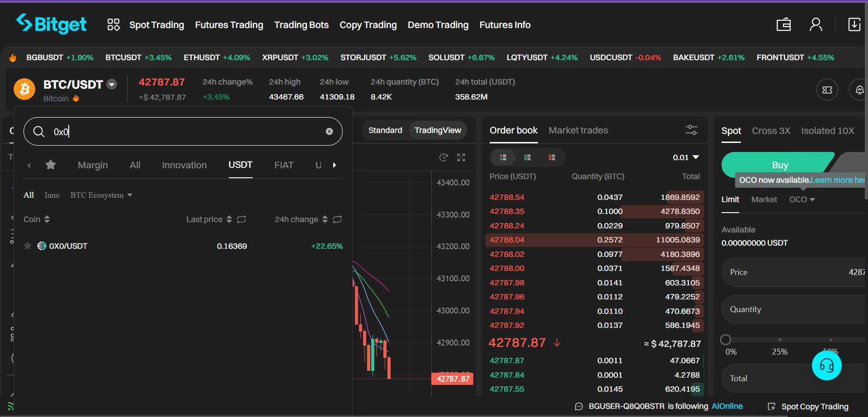This screenshot has height=417, width=868.
Task: Open the Favorites star tab
Action: (51, 165)
